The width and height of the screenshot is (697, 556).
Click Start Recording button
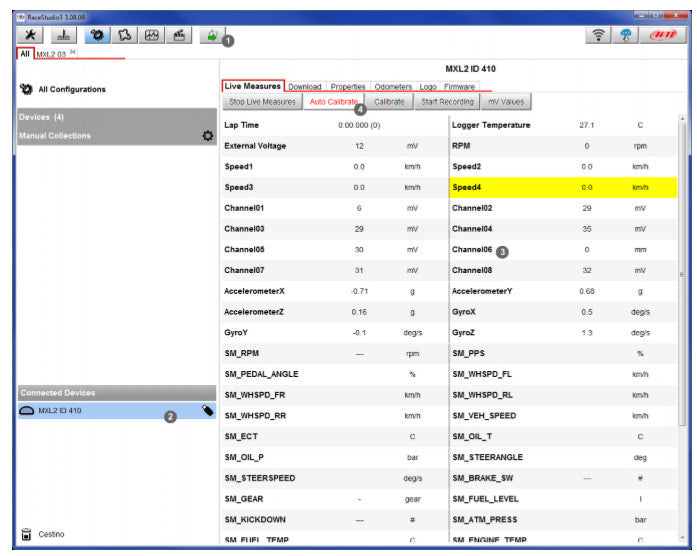click(x=447, y=102)
